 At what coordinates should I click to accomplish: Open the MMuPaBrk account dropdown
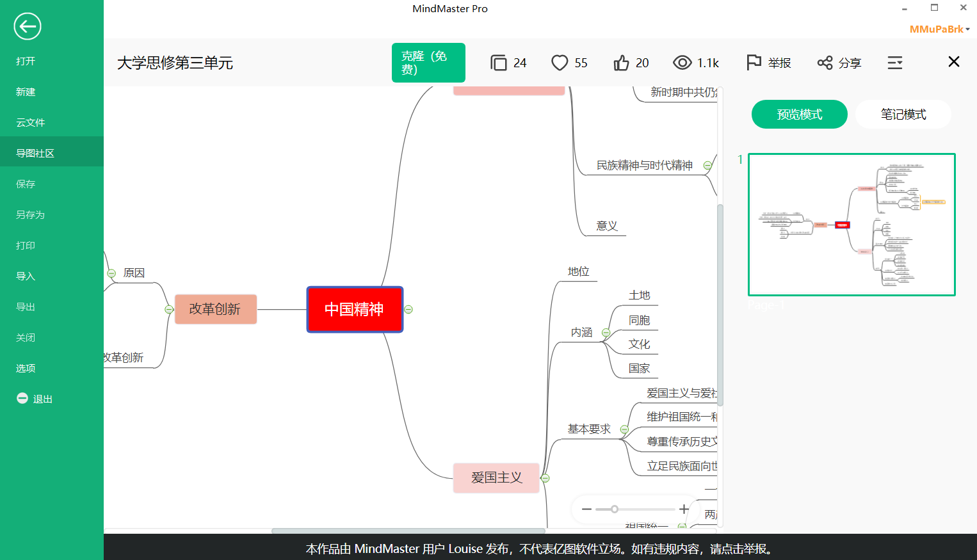[939, 29]
